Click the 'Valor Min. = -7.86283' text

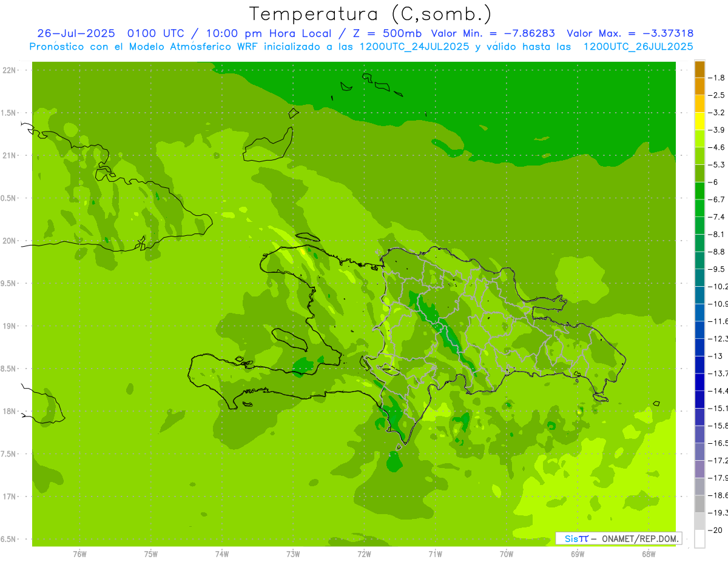pos(493,33)
